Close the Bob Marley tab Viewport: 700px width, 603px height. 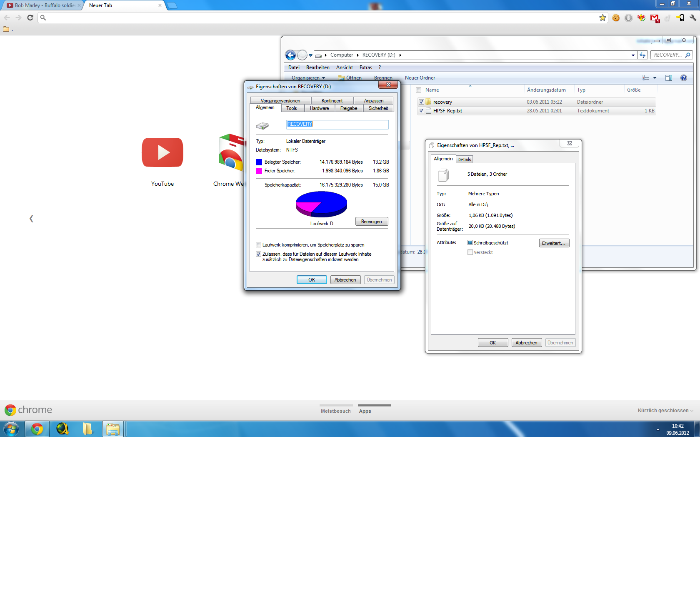(79, 5)
